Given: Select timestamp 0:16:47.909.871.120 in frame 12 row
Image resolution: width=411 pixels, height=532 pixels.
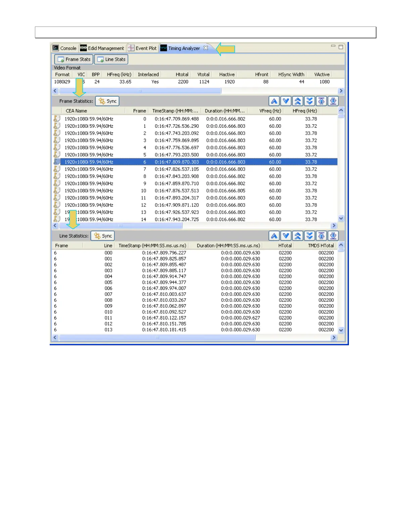Looking at the screenshot, I should coord(177,205).
